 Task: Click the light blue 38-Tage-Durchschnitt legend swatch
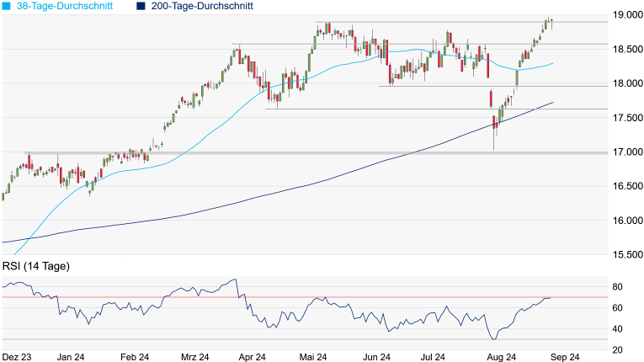[x=6, y=6]
